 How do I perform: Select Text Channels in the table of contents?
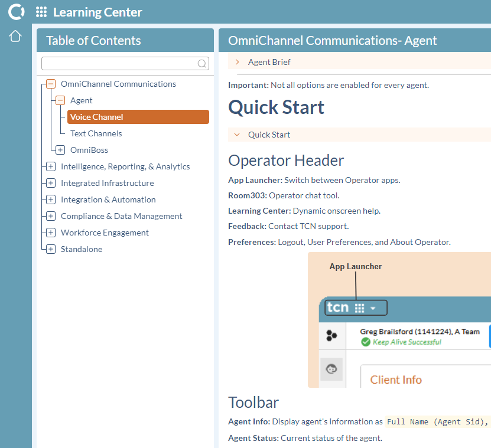click(95, 133)
